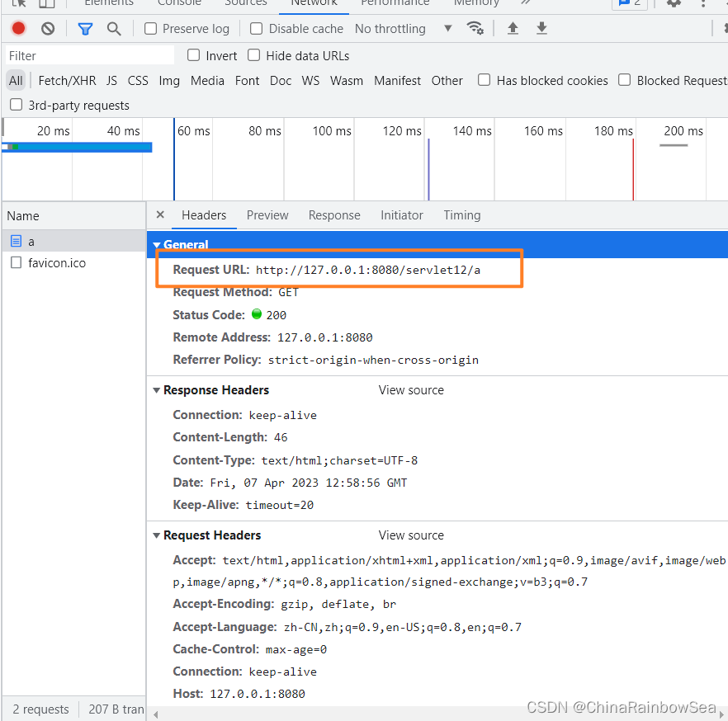728x721 pixels.
Task: Collapse the Response Headers section
Action: tap(157, 390)
